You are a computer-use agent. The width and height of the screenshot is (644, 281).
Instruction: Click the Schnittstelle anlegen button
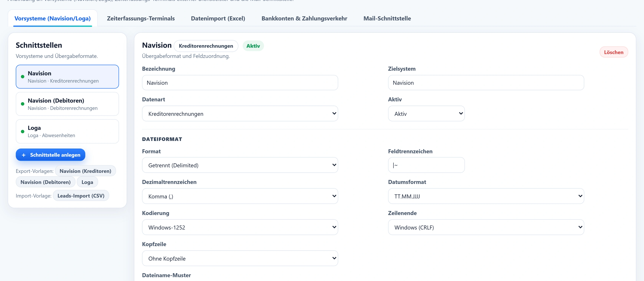click(x=50, y=155)
